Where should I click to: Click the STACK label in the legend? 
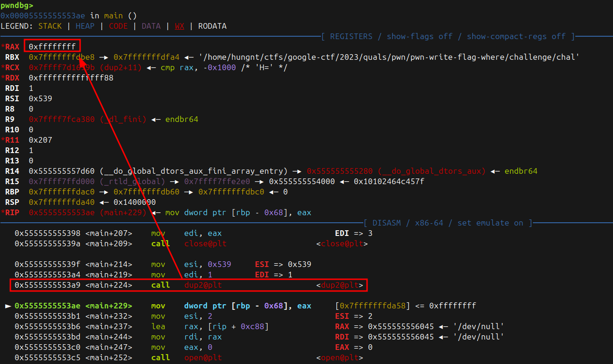pyautogui.click(x=50, y=26)
